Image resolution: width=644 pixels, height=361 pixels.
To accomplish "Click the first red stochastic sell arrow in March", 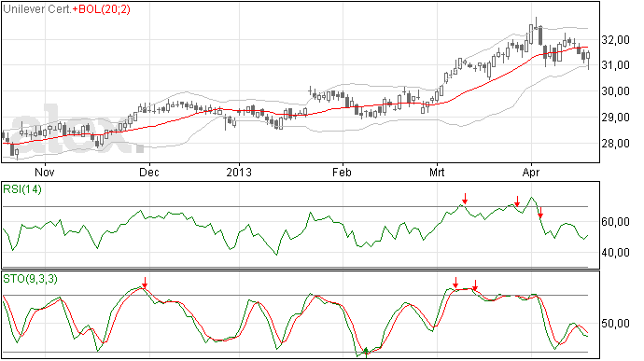I will [x=455, y=283].
